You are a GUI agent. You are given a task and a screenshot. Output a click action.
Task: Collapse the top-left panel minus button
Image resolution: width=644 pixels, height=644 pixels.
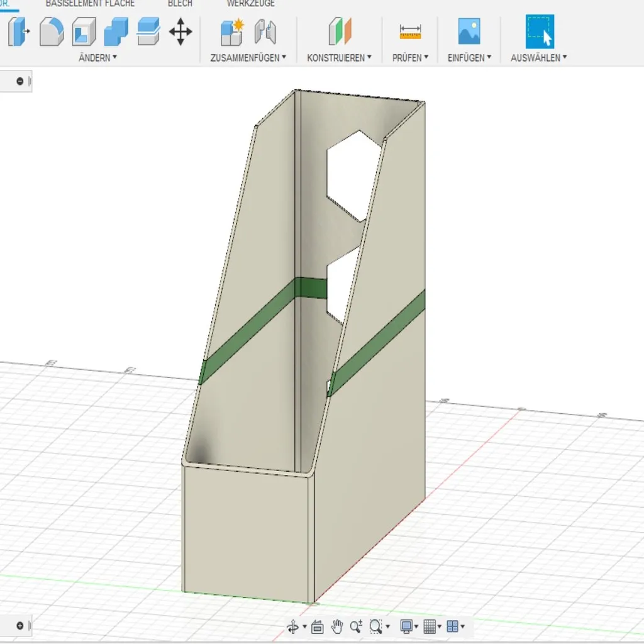[x=20, y=81]
